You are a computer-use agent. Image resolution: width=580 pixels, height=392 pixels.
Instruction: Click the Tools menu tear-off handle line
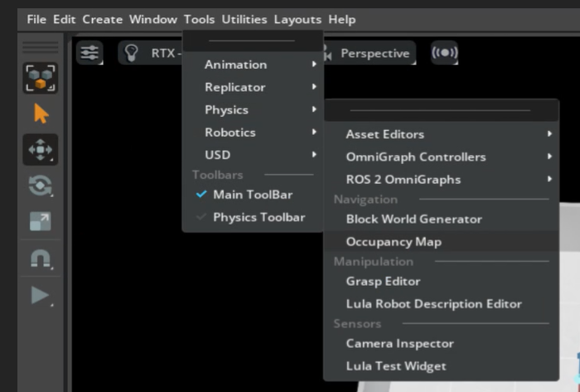[252, 41]
